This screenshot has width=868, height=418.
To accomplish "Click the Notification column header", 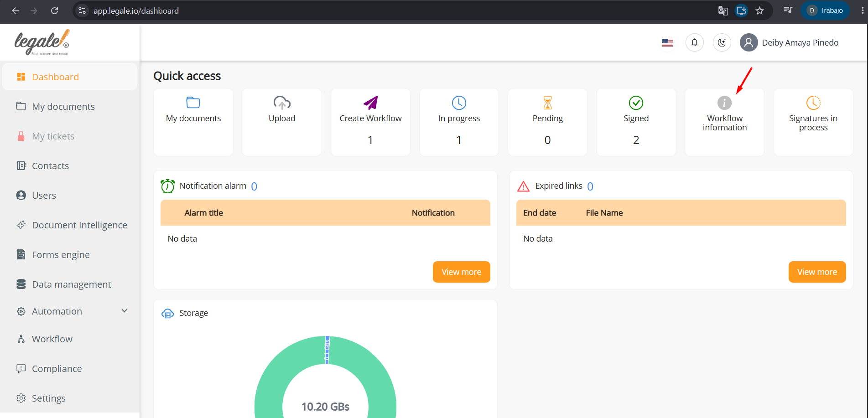I will pos(433,213).
